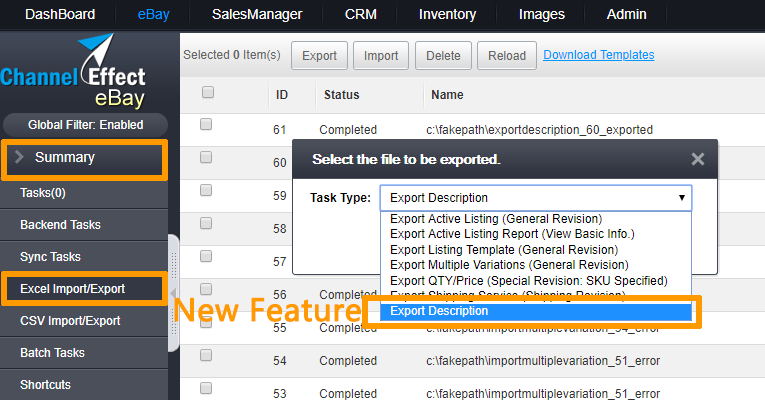
Task: Go to the CRM menu
Action: pyautogui.click(x=361, y=15)
